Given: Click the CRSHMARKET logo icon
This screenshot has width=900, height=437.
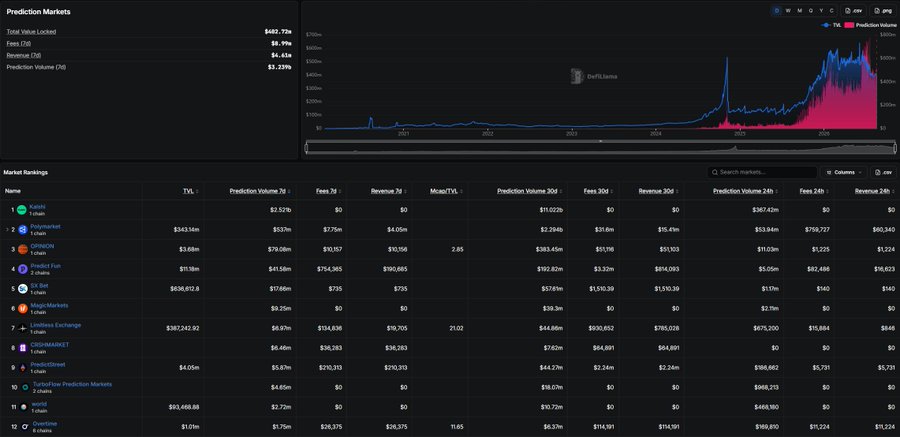Looking at the screenshot, I should click(x=22, y=347).
